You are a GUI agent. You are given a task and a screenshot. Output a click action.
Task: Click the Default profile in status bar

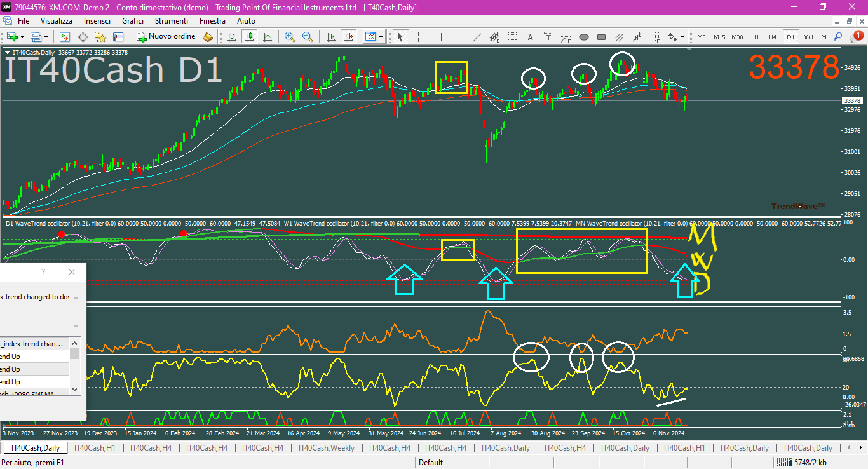[431, 463]
